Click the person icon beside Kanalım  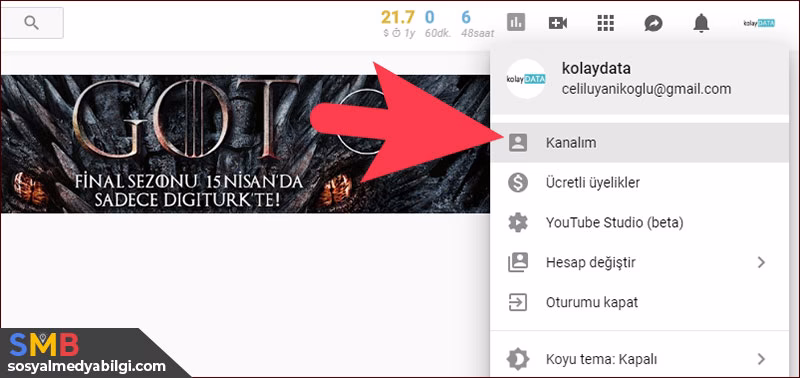coord(518,143)
